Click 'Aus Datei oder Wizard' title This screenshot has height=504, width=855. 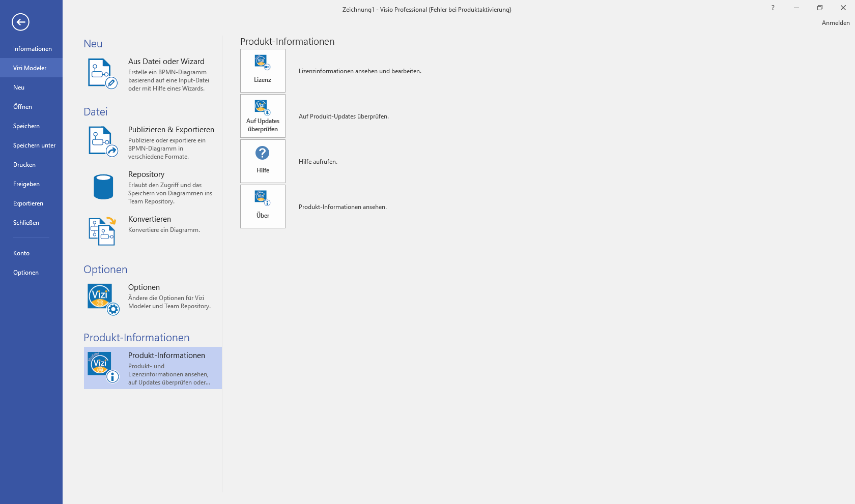pyautogui.click(x=166, y=62)
